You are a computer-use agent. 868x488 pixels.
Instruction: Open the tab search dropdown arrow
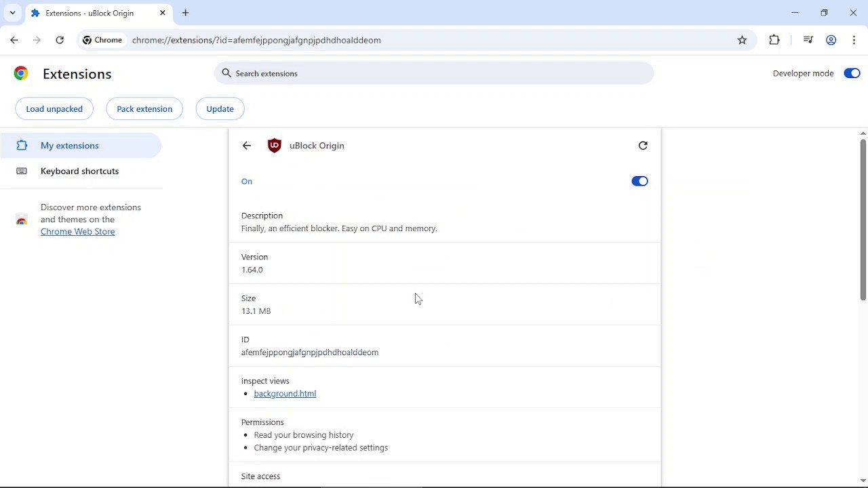click(12, 13)
